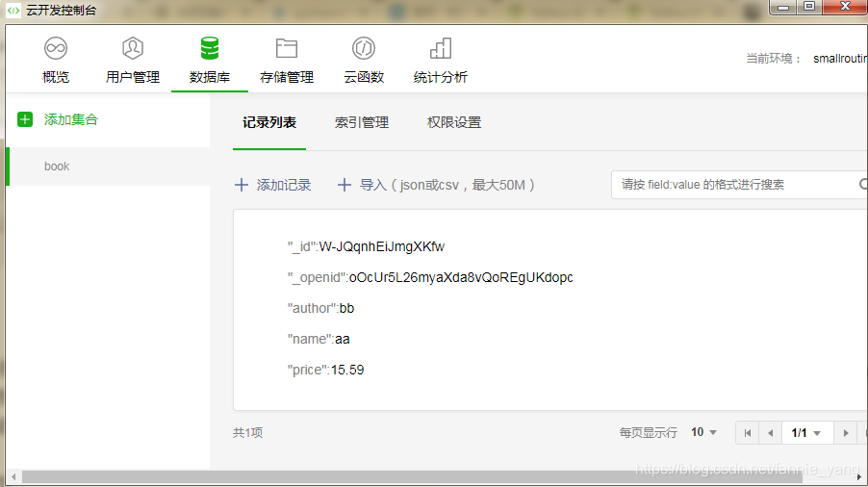Click 用户管理 label text
Viewport: 868px width, 487px height.
(x=133, y=77)
